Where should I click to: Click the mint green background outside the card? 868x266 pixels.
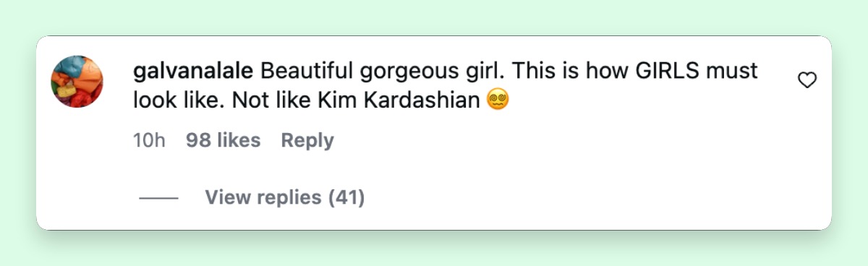pos(434,17)
